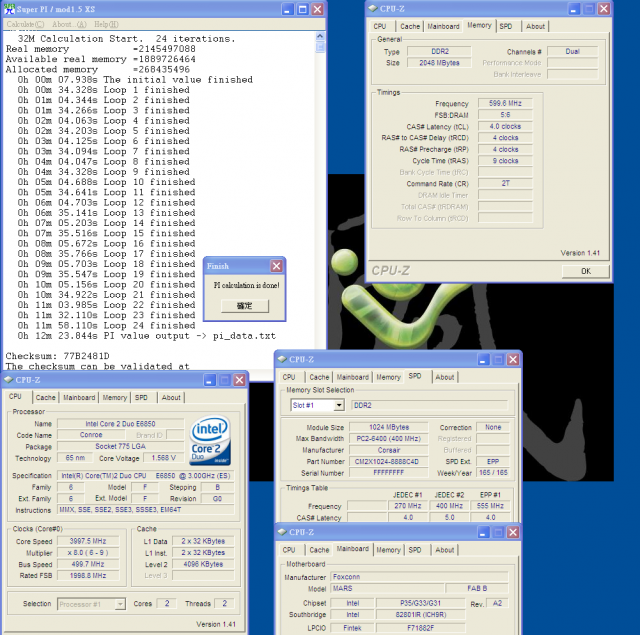Viewport: 640px width, 635px height.
Task: Click the EPP #1 555 MHz frequency cell
Action: click(x=490, y=506)
